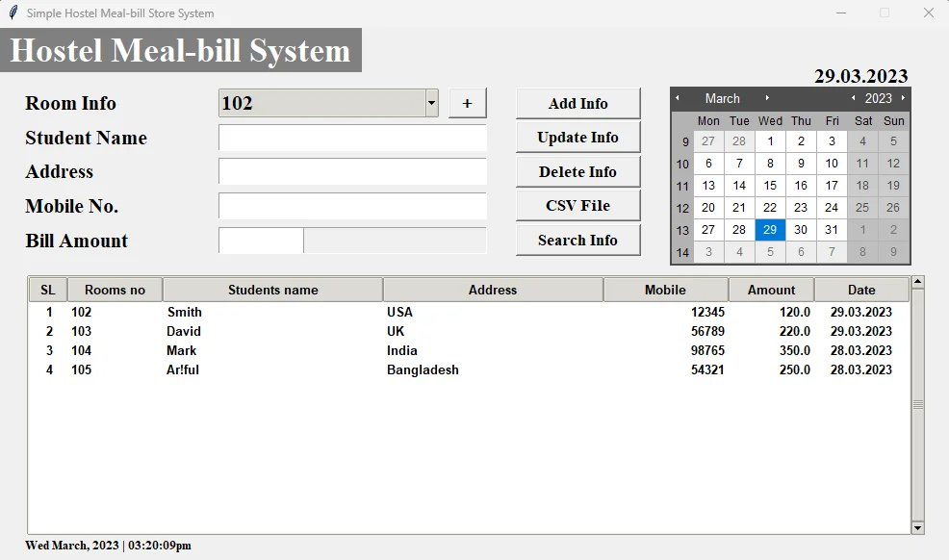Go to next year arrow beside 2023
This screenshot has width=949, height=560.
pyautogui.click(x=903, y=98)
